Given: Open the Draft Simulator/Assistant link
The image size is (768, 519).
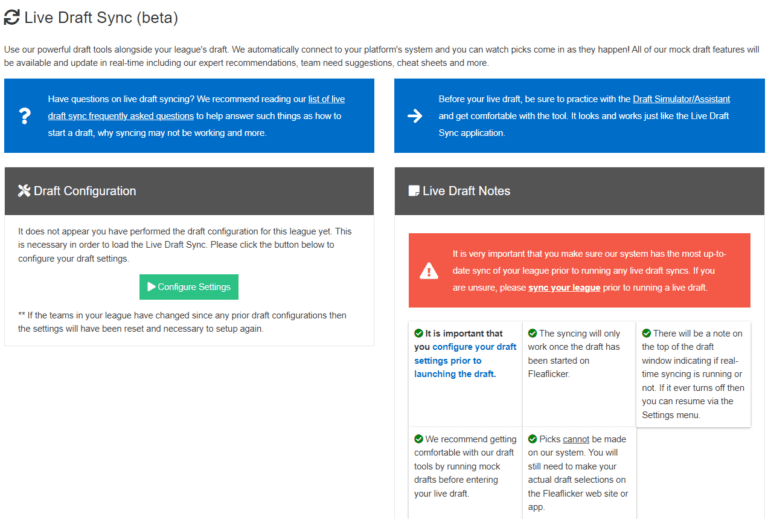Looking at the screenshot, I should pos(697,99).
